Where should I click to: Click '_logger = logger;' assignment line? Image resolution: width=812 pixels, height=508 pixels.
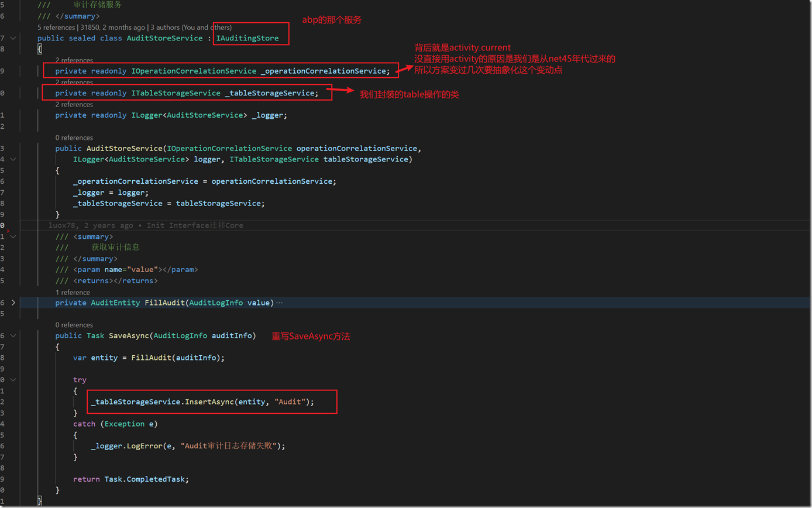(x=111, y=193)
